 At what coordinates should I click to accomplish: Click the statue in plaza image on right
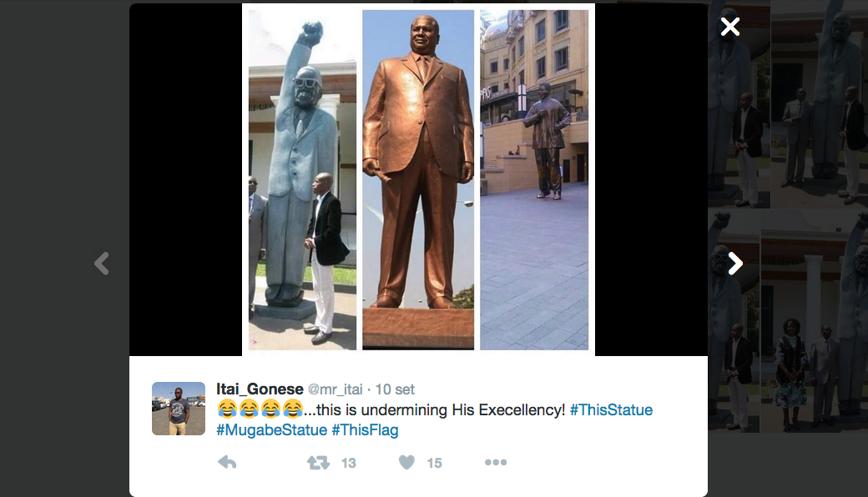point(534,179)
